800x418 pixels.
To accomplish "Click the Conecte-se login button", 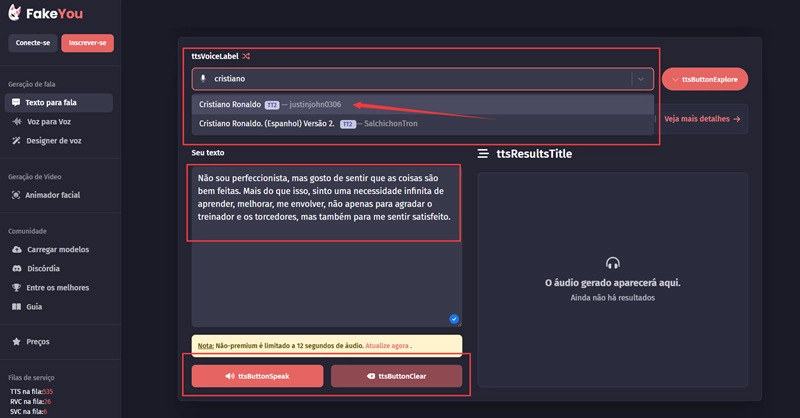I will pyautogui.click(x=33, y=43).
